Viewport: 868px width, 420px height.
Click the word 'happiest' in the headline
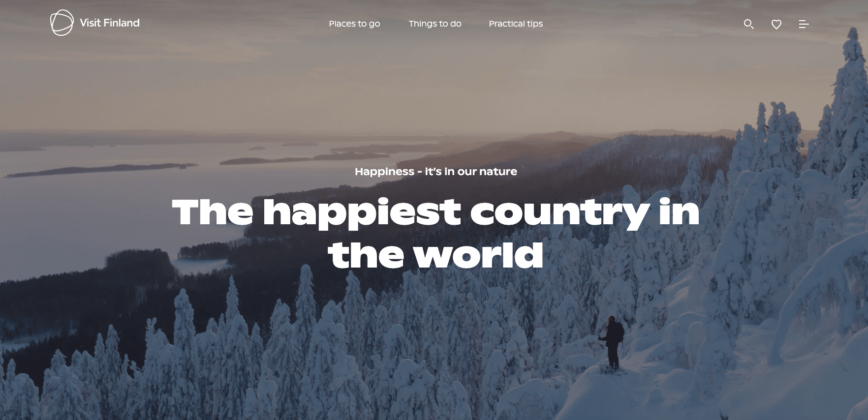pos(362,213)
